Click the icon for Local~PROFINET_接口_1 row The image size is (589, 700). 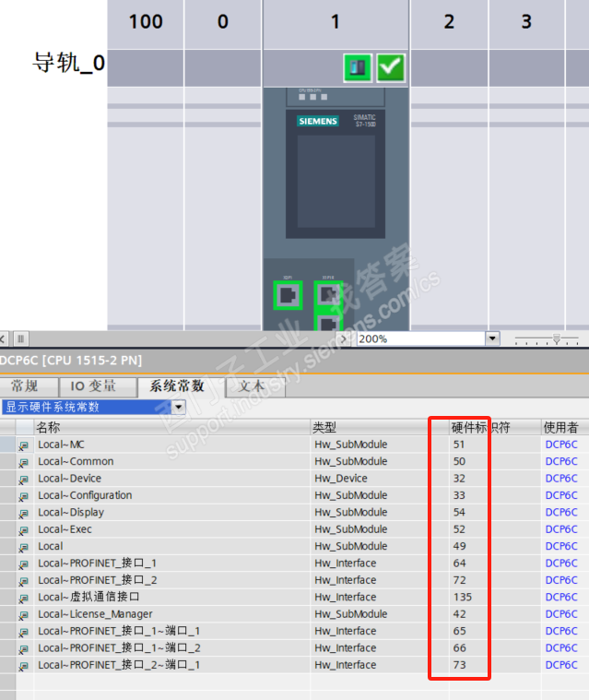[x=24, y=564]
